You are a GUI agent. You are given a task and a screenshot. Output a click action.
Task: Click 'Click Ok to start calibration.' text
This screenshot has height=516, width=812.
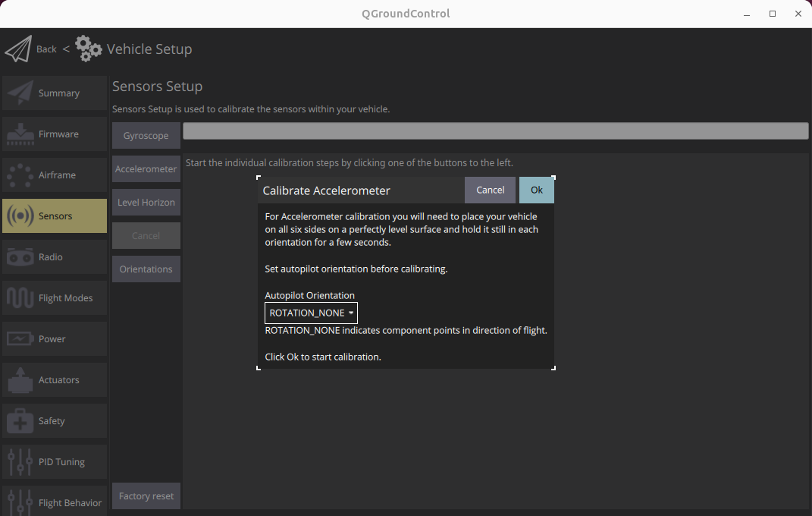point(323,357)
